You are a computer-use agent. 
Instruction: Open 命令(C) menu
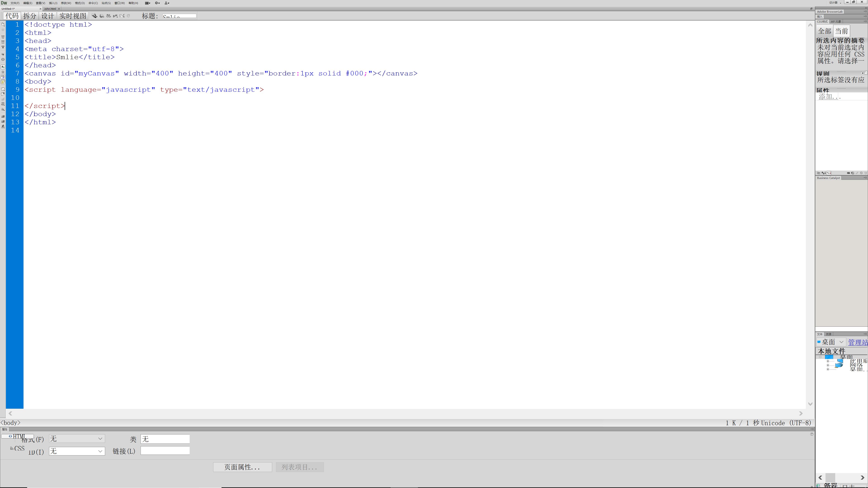click(93, 3)
